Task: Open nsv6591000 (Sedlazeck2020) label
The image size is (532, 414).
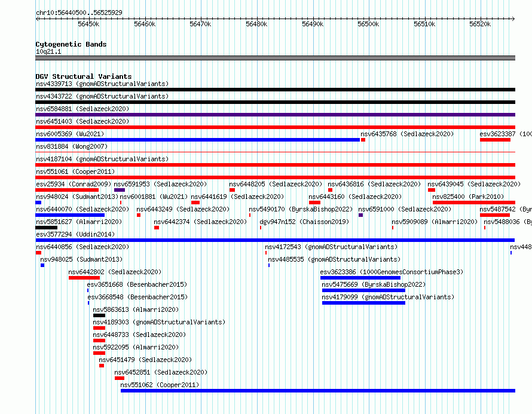Action: 405,209
